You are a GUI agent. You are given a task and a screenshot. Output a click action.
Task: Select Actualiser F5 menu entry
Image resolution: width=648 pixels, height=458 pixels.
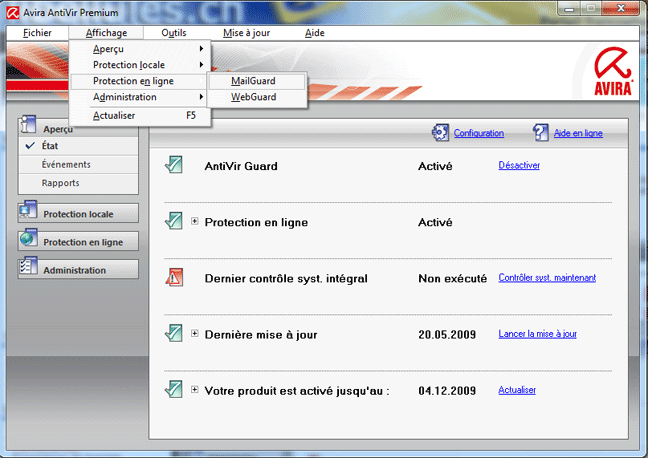tap(140, 116)
